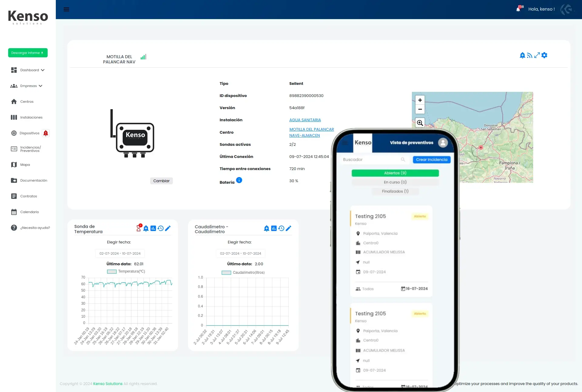Open history for Caudalímetro
The image size is (582, 392).
pyautogui.click(x=281, y=228)
